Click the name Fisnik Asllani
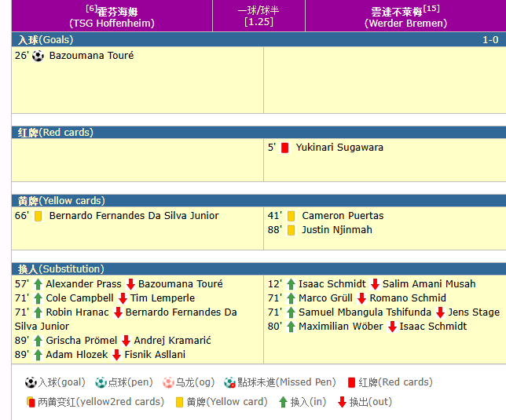 pyautogui.click(x=155, y=355)
